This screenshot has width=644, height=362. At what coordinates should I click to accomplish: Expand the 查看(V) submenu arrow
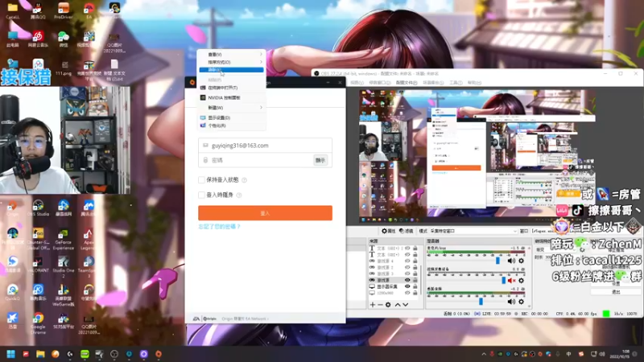tap(261, 54)
